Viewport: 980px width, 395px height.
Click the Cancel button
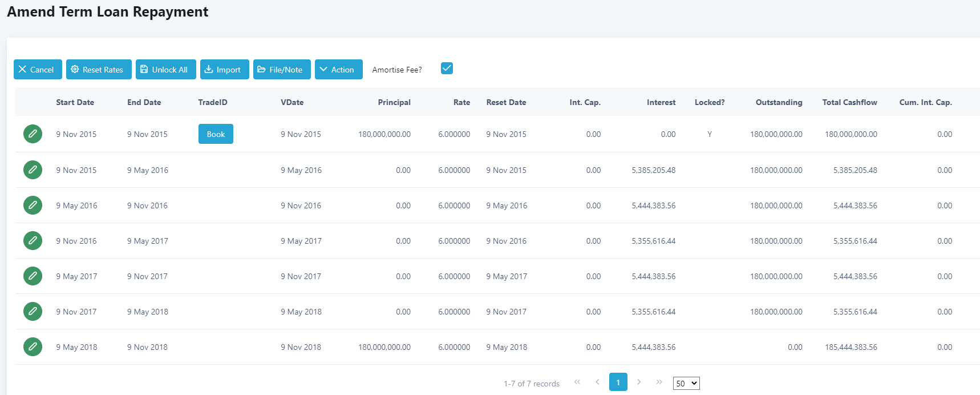pyautogui.click(x=38, y=70)
